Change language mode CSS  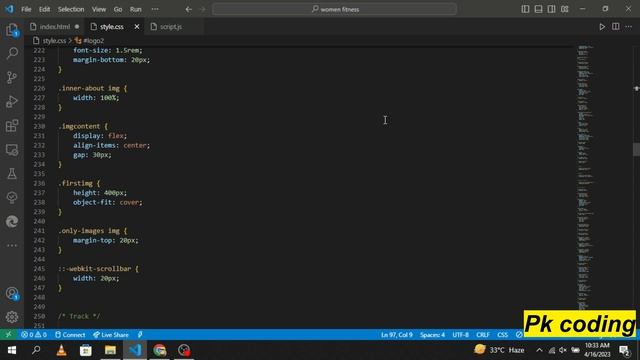(502, 335)
